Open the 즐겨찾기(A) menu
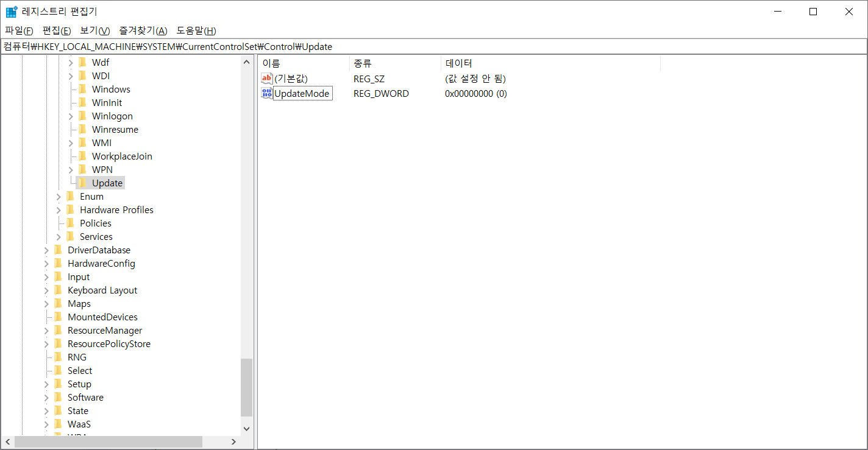The height and width of the screenshot is (450, 868). (143, 30)
